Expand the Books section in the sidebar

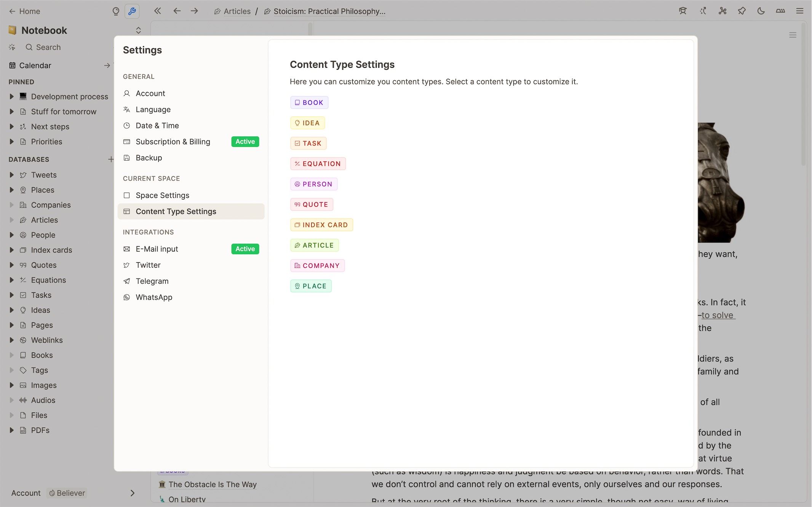[x=11, y=355]
